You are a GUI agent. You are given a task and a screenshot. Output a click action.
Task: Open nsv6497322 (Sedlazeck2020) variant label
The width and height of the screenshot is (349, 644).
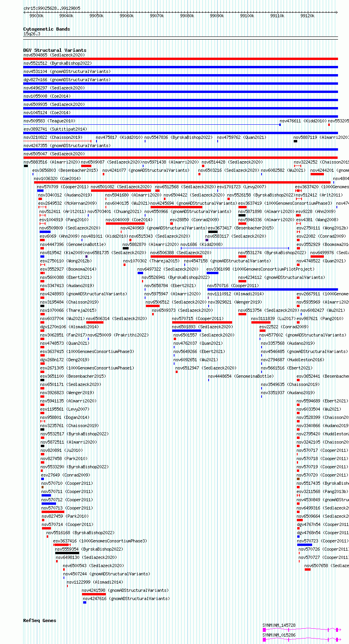[168, 269]
